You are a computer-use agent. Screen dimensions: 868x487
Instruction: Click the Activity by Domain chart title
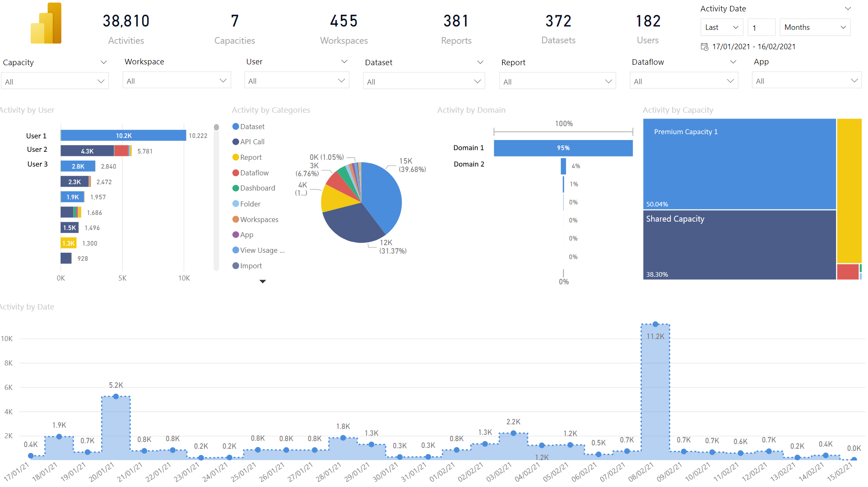(x=471, y=110)
